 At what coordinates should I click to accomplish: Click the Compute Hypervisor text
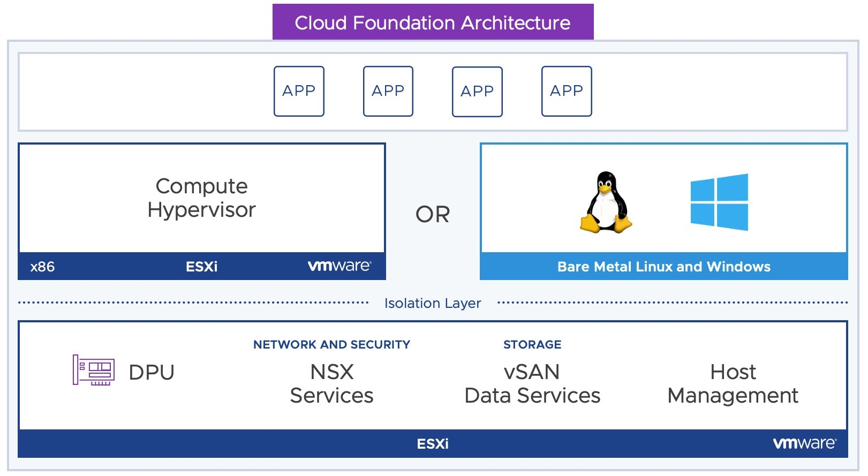[202, 198]
